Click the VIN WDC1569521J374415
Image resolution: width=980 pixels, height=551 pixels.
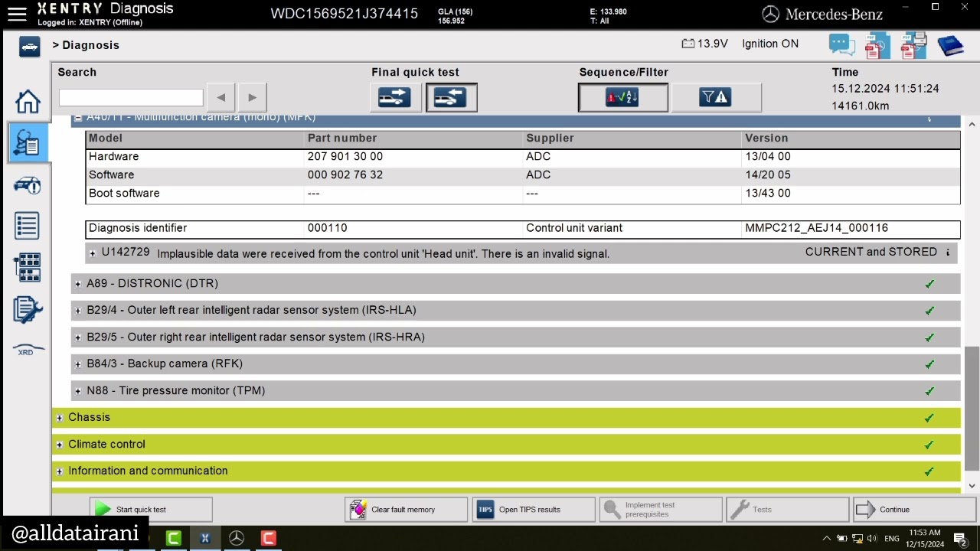345,13
